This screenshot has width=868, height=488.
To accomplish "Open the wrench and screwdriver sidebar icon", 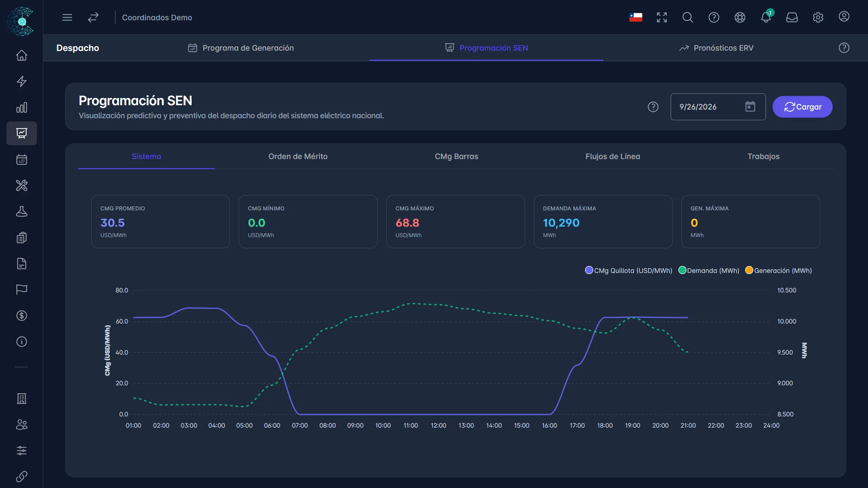I will tap(22, 185).
